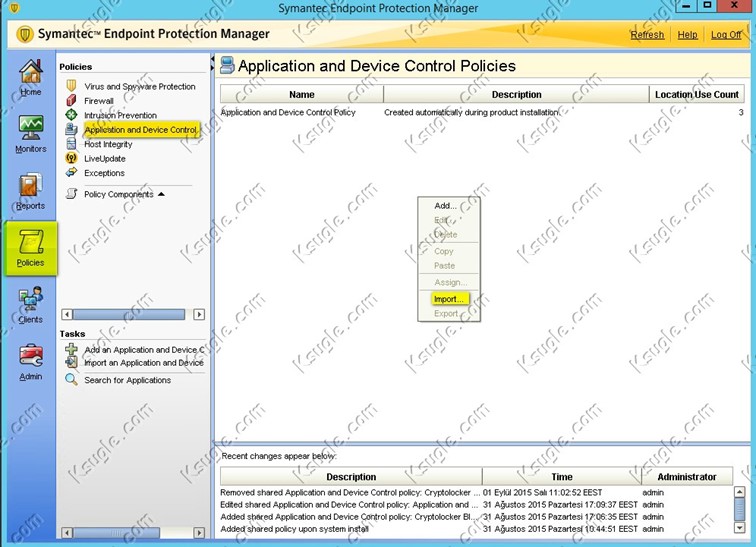Sort recent changes by Time column
756x547 pixels.
pos(562,477)
